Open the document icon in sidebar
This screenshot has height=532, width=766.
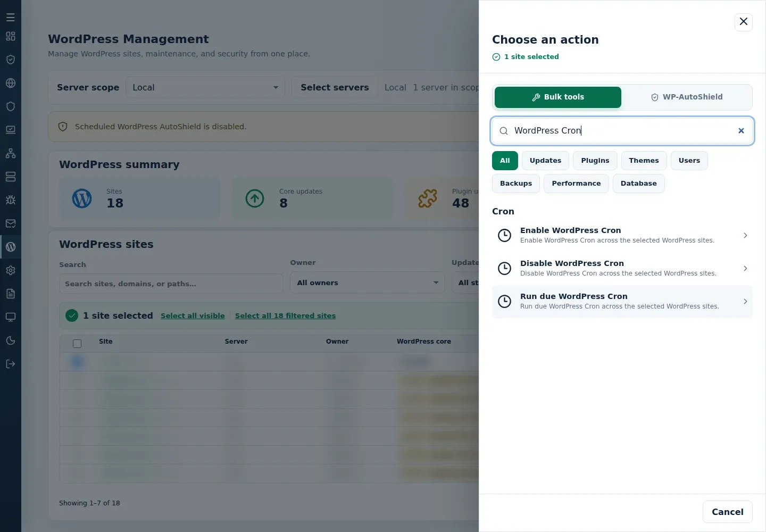click(x=11, y=294)
